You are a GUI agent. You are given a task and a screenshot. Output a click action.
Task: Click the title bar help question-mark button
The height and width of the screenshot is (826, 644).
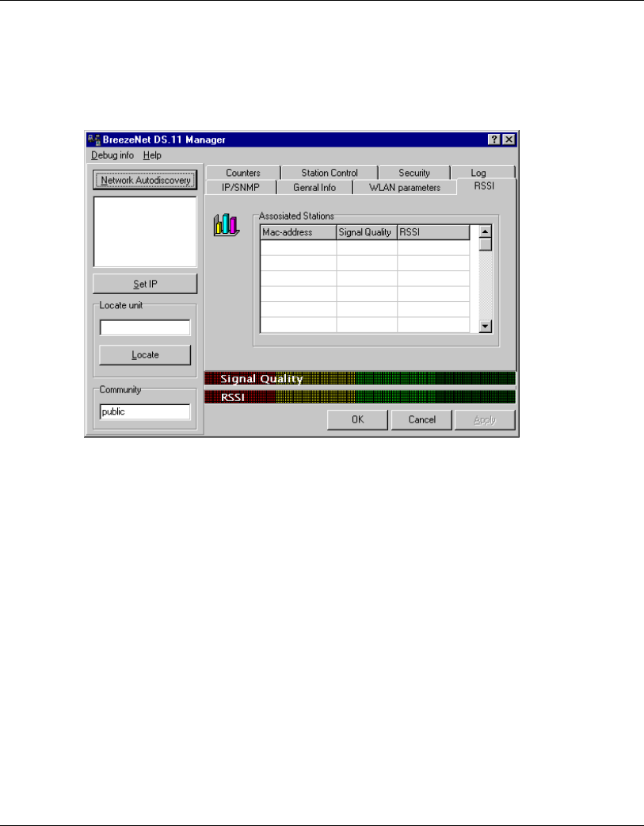(x=494, y=140)
